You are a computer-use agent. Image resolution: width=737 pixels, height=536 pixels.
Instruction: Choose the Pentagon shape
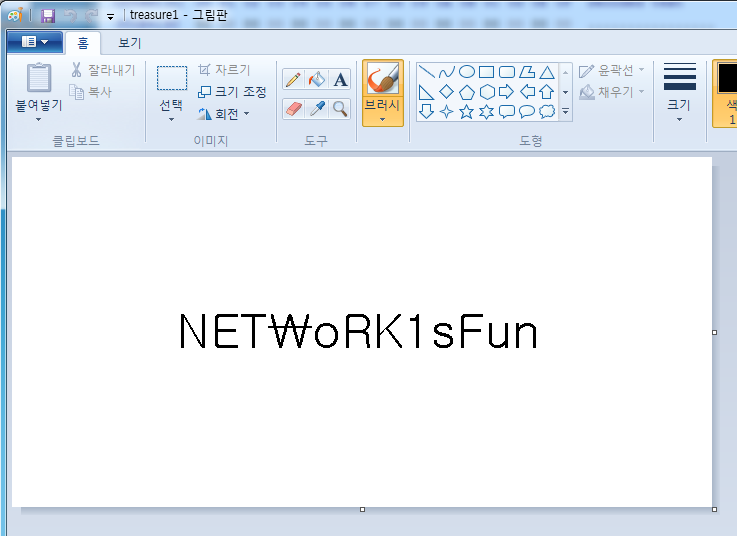467,92
